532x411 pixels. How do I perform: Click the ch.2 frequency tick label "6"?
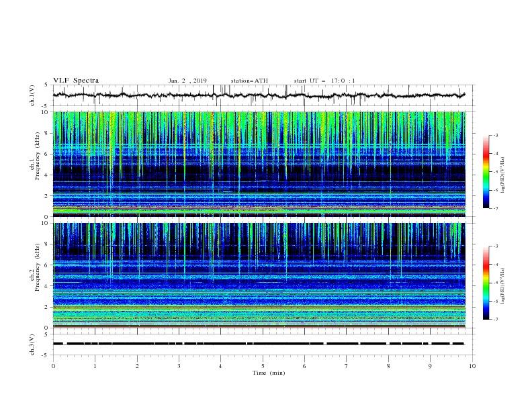pos(47,265)
